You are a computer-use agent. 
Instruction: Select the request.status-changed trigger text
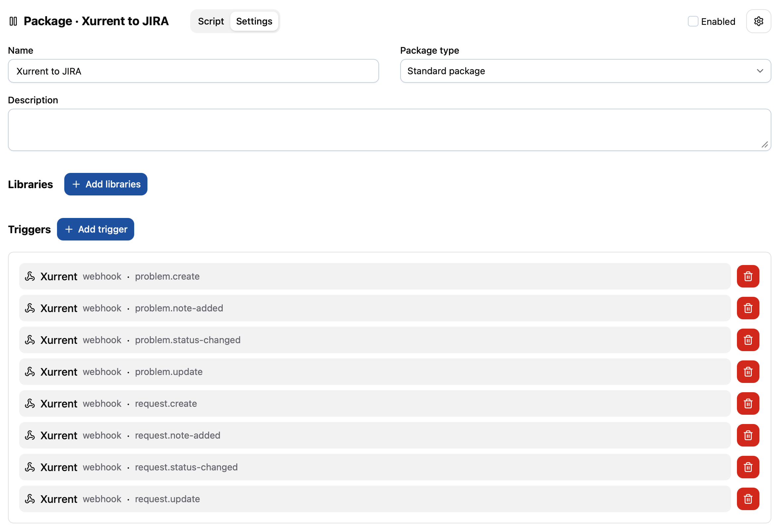[186, 467]
